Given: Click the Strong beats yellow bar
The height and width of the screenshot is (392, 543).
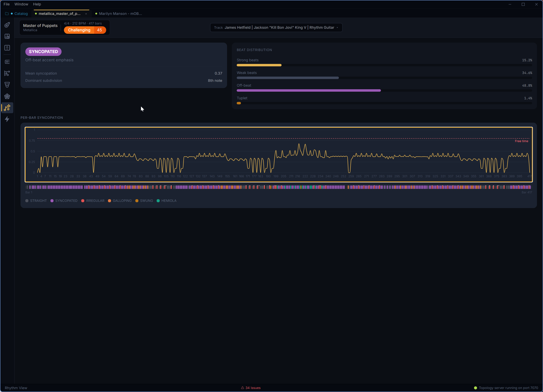Looking at the screenshot, I should pyautogui.click(x=259, y=65).
